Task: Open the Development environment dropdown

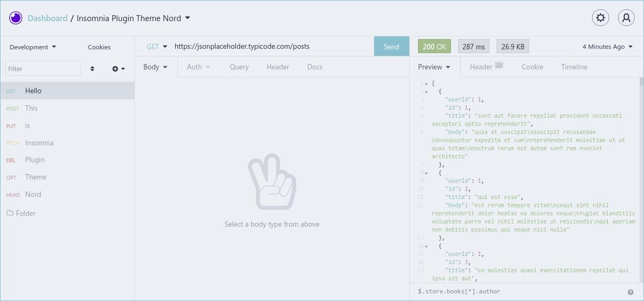Action: (33, 47)
